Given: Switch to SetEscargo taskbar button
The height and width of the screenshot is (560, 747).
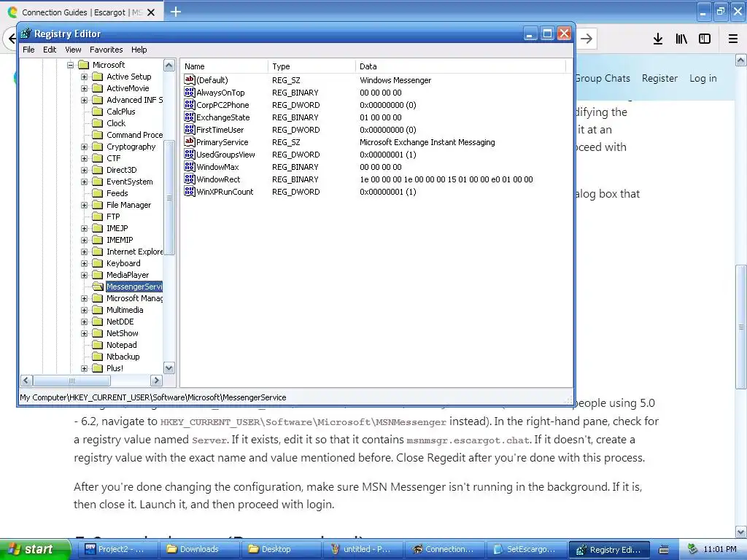Looking at the screenshot, I should 525,549.
